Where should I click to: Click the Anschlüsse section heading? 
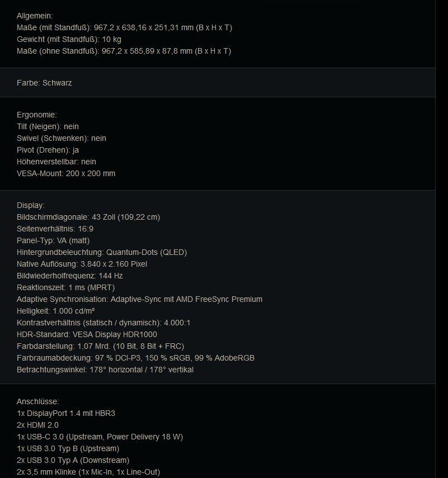[x=38, y=401]
